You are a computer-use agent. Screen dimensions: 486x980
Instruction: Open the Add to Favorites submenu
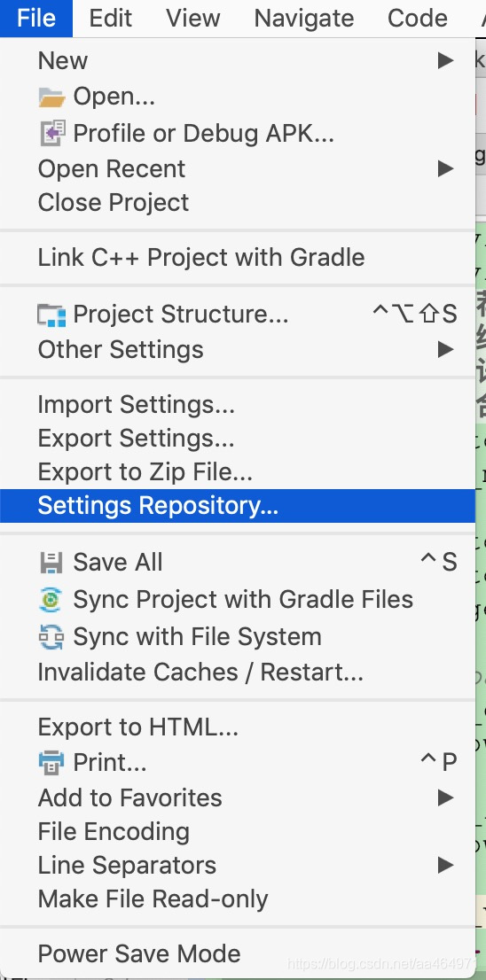(x=238, y=798)
